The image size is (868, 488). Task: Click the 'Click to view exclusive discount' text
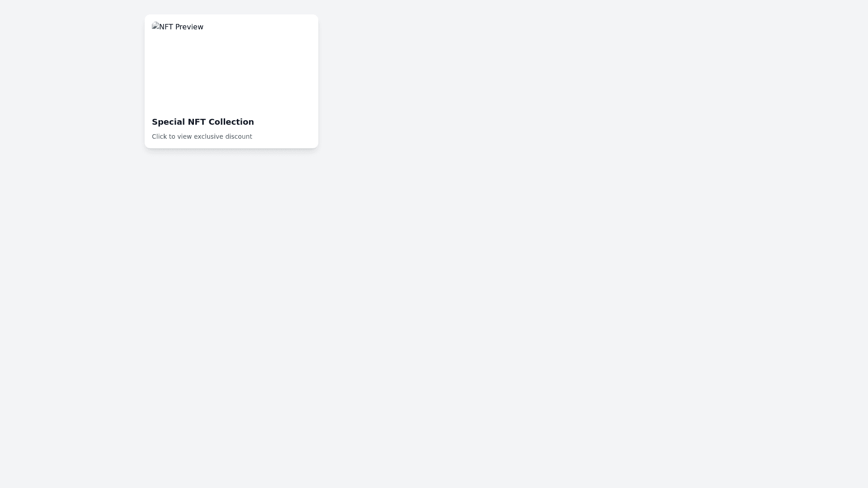click(x=202, y=136)
